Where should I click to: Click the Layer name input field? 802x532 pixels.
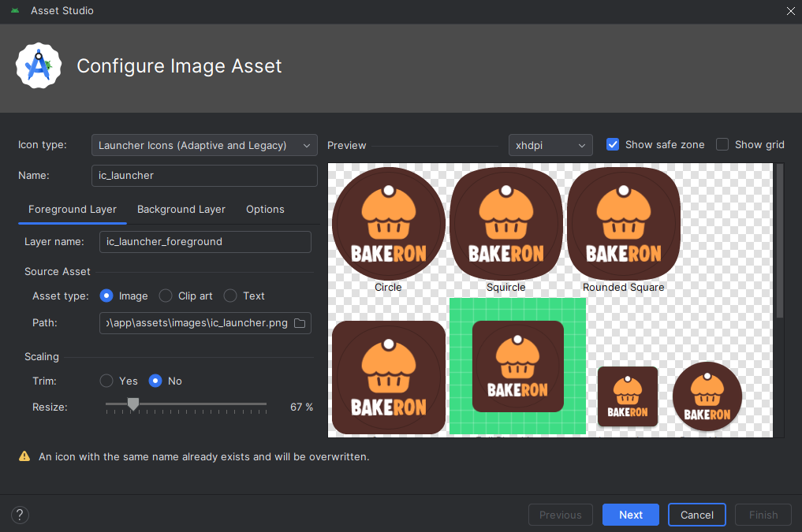205,242
